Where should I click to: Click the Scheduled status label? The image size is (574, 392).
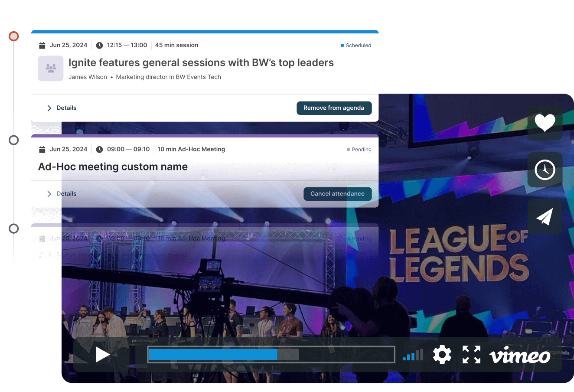point(356,45)
